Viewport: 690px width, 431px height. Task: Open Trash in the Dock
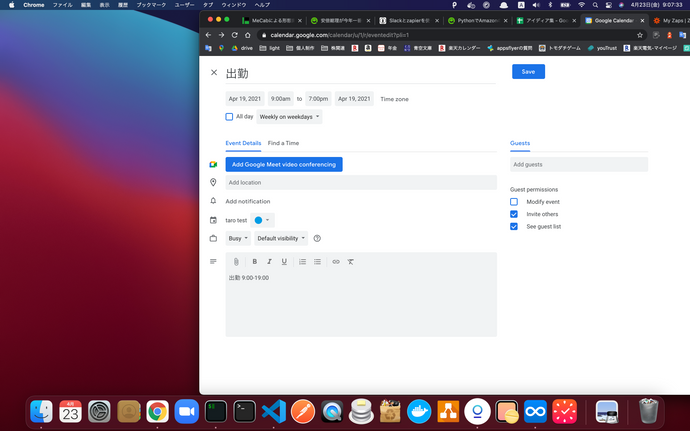click(648, 411)
